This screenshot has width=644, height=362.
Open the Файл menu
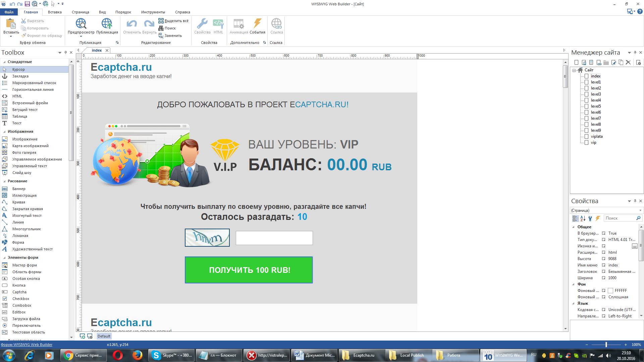[x=9, y=12]
